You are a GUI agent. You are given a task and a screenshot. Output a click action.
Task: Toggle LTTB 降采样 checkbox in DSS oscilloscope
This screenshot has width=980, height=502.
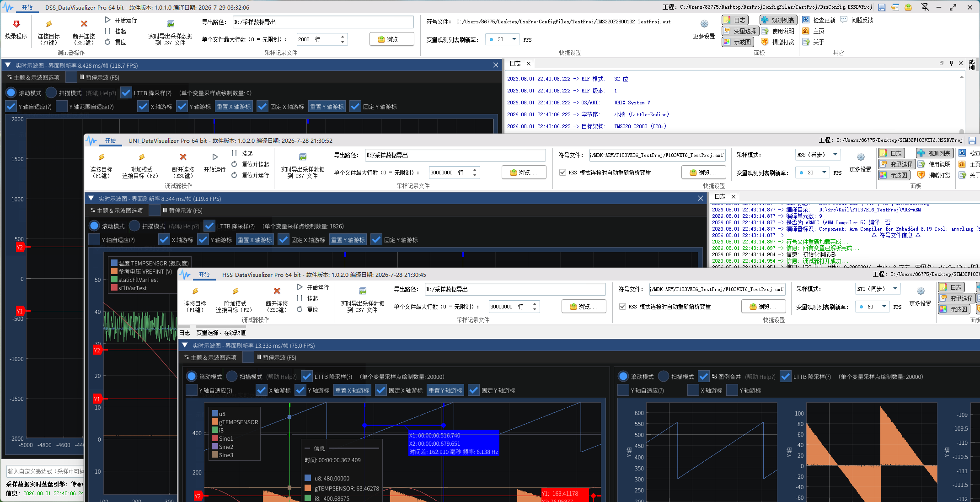(x=126, y=93)
